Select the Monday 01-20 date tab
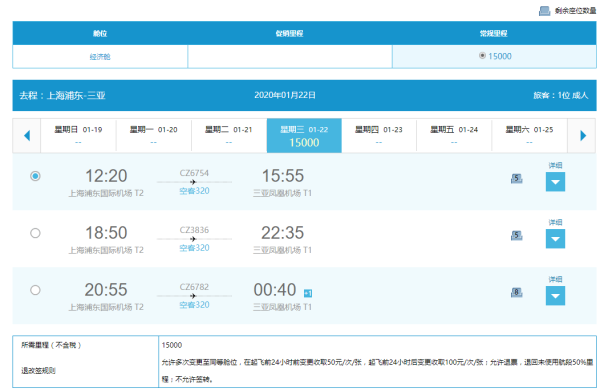The image size is (600, 392). point(153,136)
